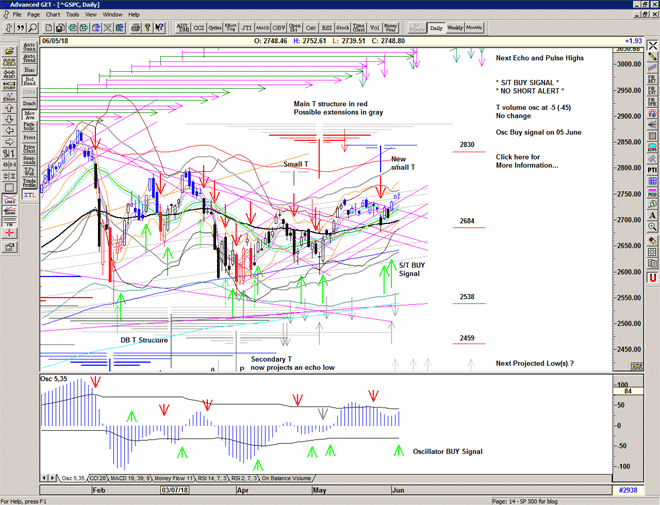Activate the XTL tool in left panel
Viewport: 660px width, 505px height.
pyautogui.click(x=29, y=195)
